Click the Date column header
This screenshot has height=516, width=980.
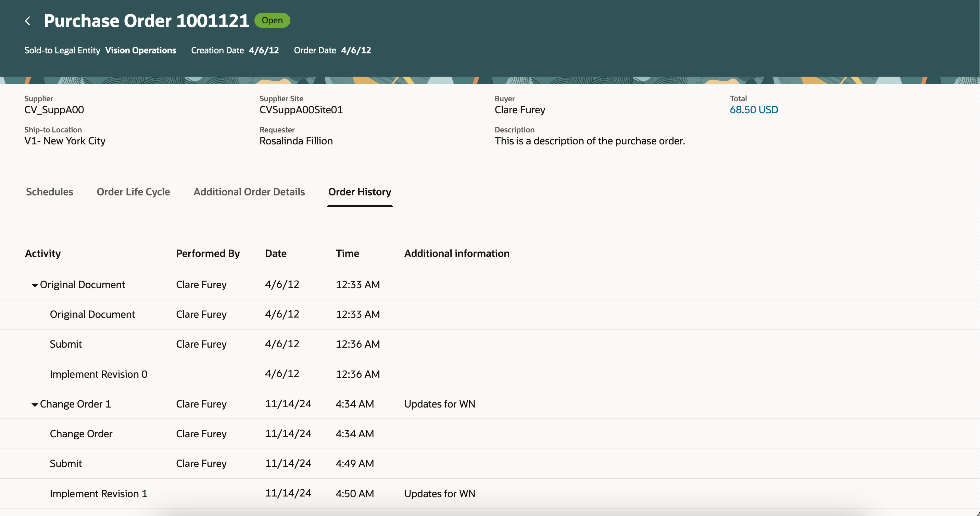point(275,253)
